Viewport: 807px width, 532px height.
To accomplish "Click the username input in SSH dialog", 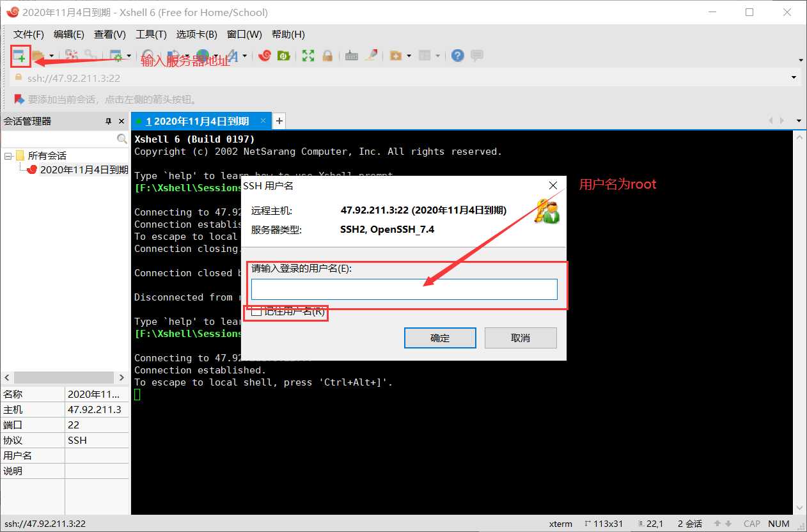I will point(404,289).
